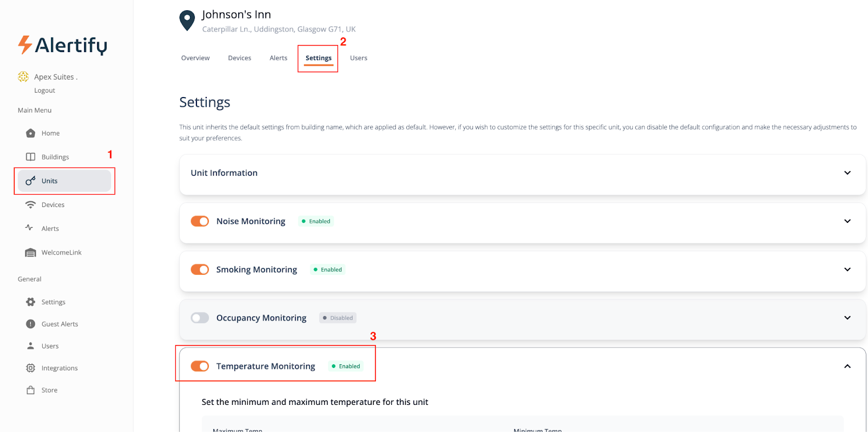
Task: Click the Alerts pulse icon
Action: (x=29, y=228)
